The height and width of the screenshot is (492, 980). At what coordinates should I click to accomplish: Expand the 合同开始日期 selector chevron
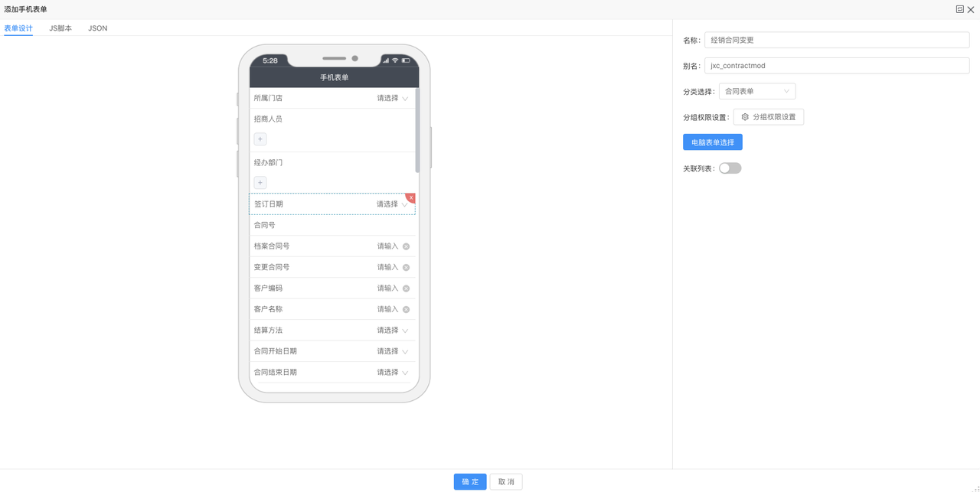(x=405, y=352)
